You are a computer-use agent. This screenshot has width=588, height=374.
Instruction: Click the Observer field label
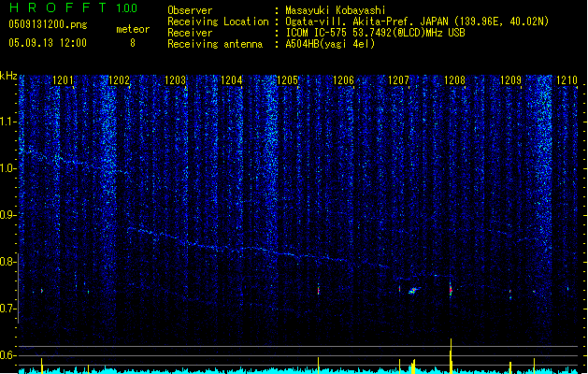pos(190,10)
